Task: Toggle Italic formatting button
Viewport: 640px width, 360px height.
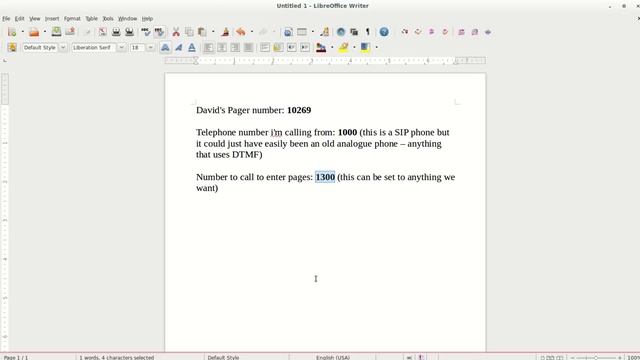Action: coord(178,47)
